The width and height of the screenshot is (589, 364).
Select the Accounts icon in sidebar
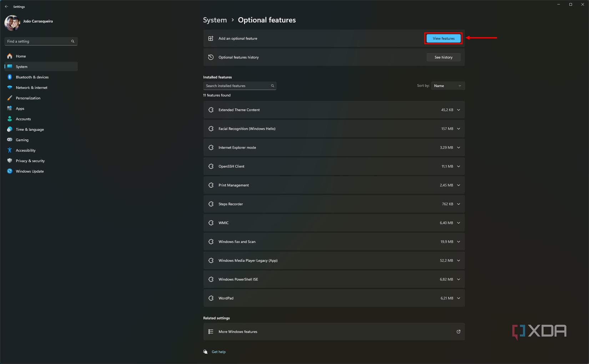click(x=9, y=119)
